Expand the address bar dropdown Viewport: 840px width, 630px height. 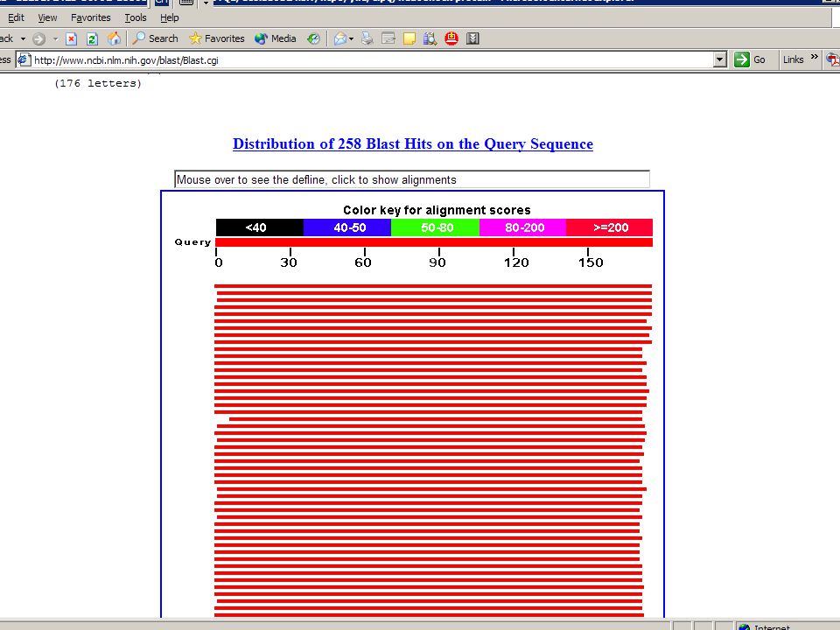coord(720,60)
